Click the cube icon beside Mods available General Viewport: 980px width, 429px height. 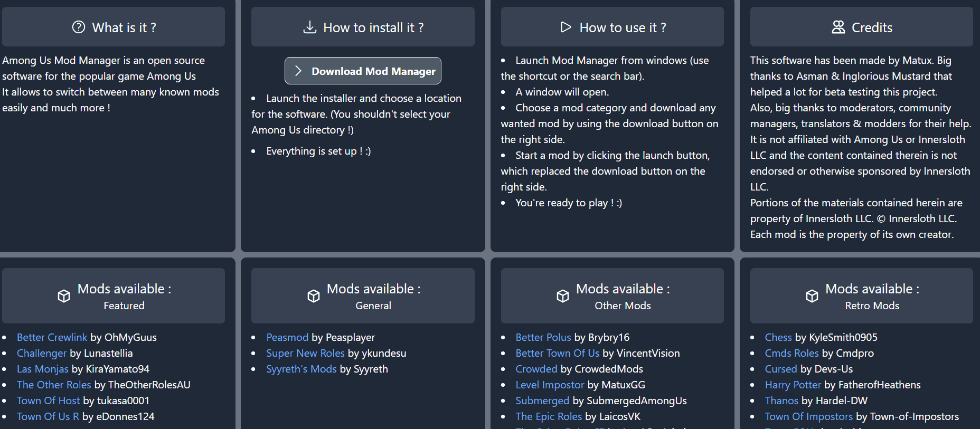(x=314, y=296)
